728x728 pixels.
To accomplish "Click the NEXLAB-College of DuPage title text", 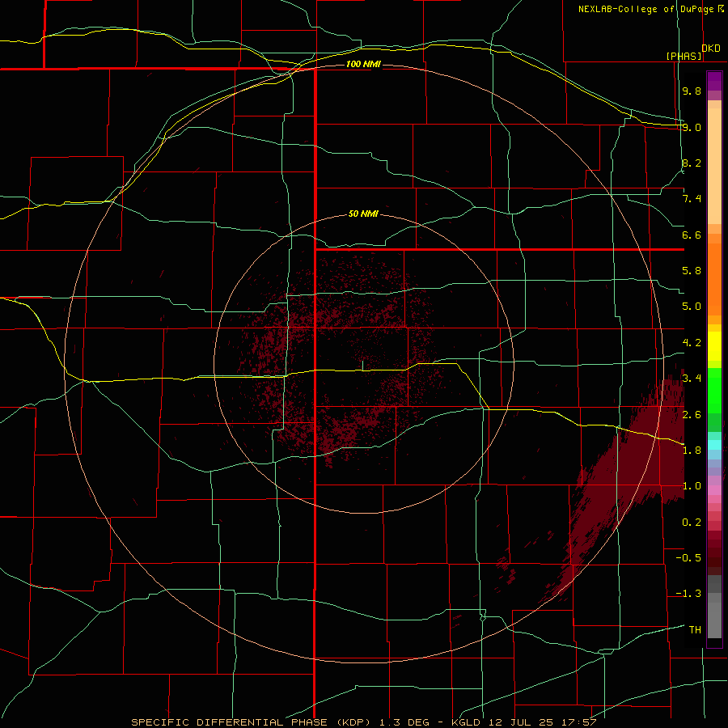I will (x=646, y=9).
